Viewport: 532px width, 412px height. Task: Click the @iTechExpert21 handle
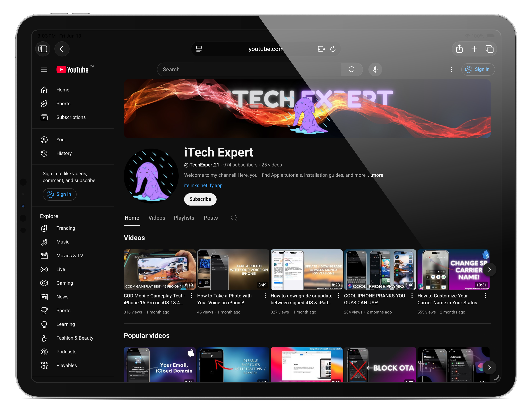(x=202, y=165)
